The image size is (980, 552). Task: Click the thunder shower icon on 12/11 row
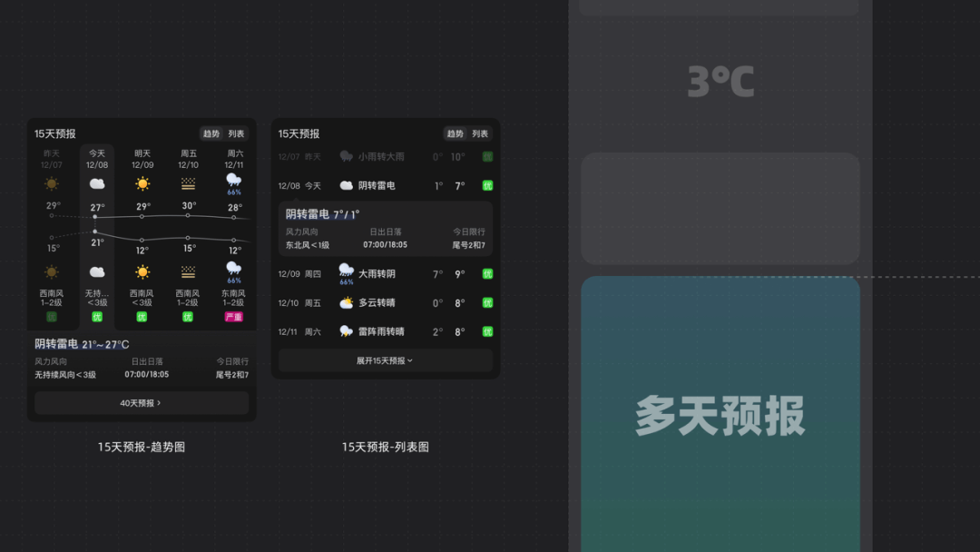(x=347, y=331)
